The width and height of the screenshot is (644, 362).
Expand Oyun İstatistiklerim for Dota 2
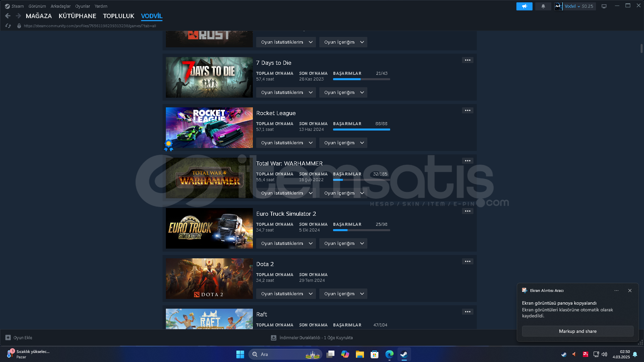pos(286,294)
